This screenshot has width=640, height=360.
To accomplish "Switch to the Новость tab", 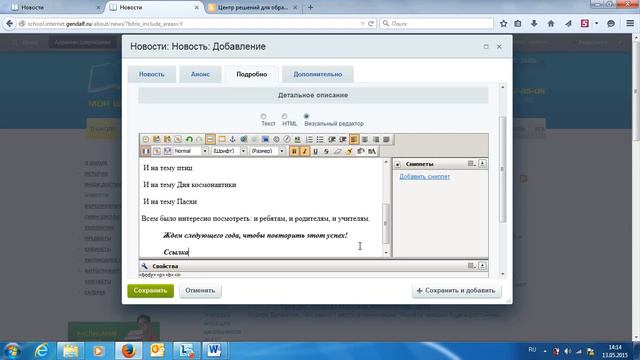I will click(151, 74).
